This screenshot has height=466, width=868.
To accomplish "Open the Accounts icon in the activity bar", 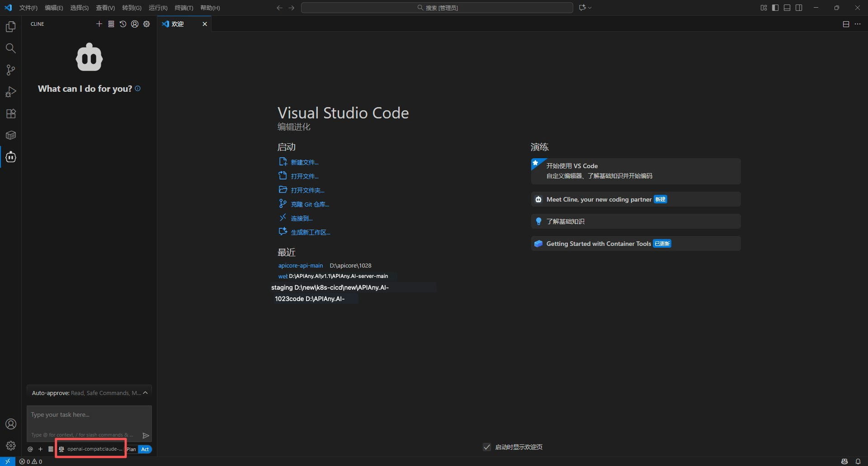I will [11, 424].
